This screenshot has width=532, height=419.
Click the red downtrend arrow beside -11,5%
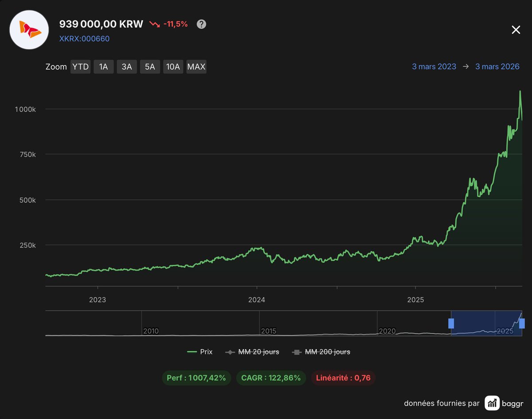(x=156, y=24)
